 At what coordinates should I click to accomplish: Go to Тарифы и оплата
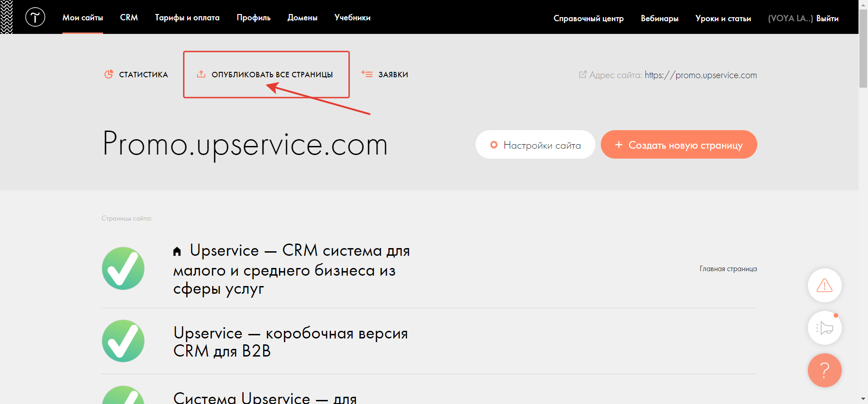tap(187, 18)
